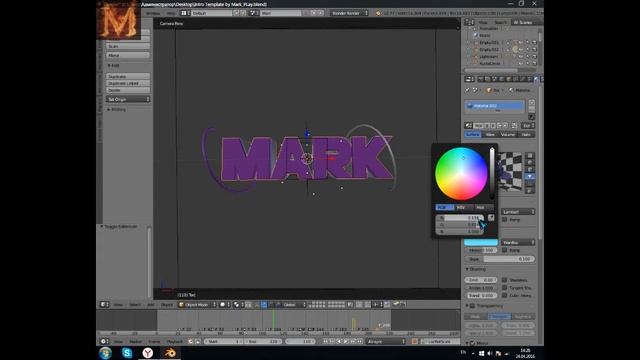This screenshot has width=640, height=360.
Task: Click the color picker eyedropper icon
Action: [491, 218]
